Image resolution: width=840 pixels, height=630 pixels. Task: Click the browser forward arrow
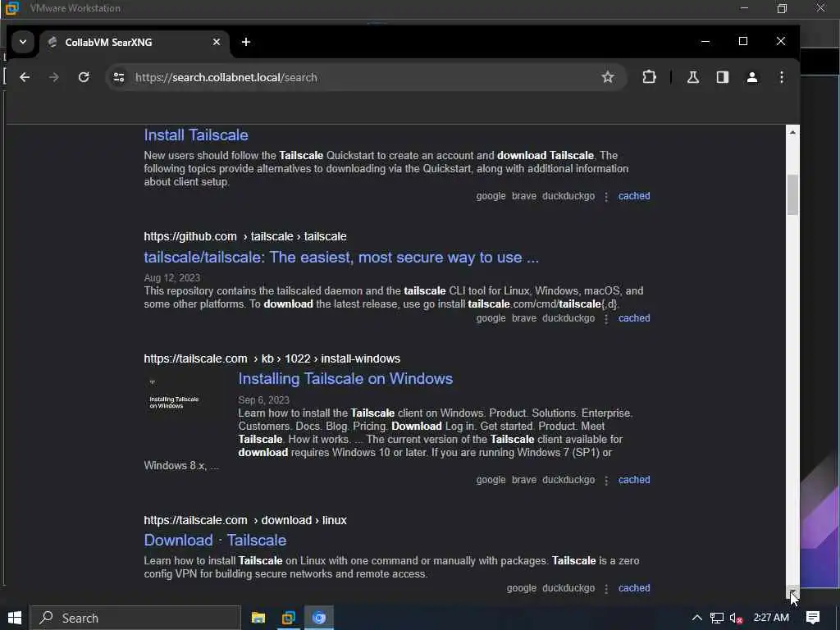[54, 77]
